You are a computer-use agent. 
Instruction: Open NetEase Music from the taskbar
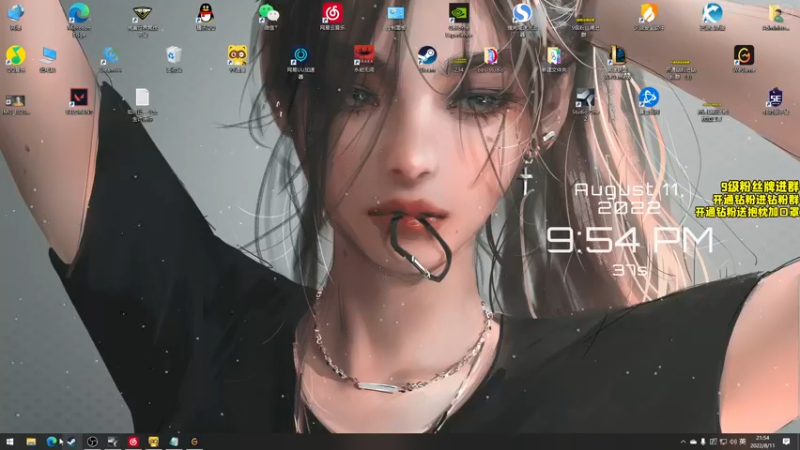coord(133,441)
